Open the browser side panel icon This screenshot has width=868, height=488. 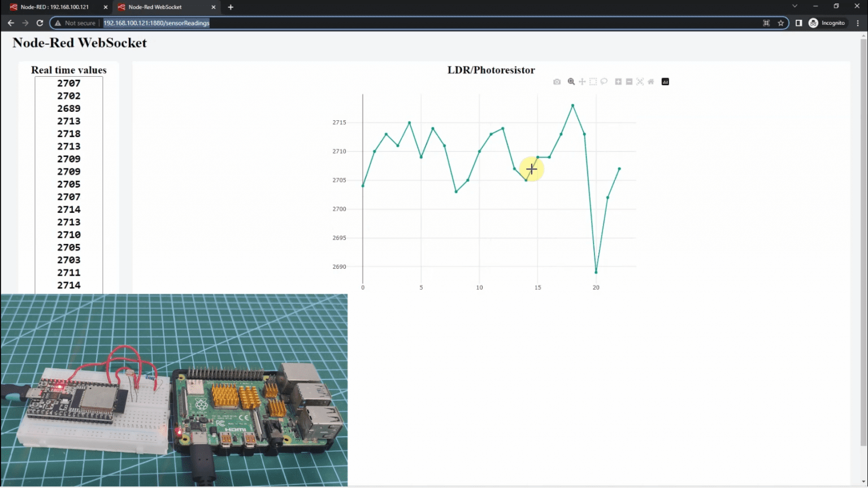pos(798,23)
